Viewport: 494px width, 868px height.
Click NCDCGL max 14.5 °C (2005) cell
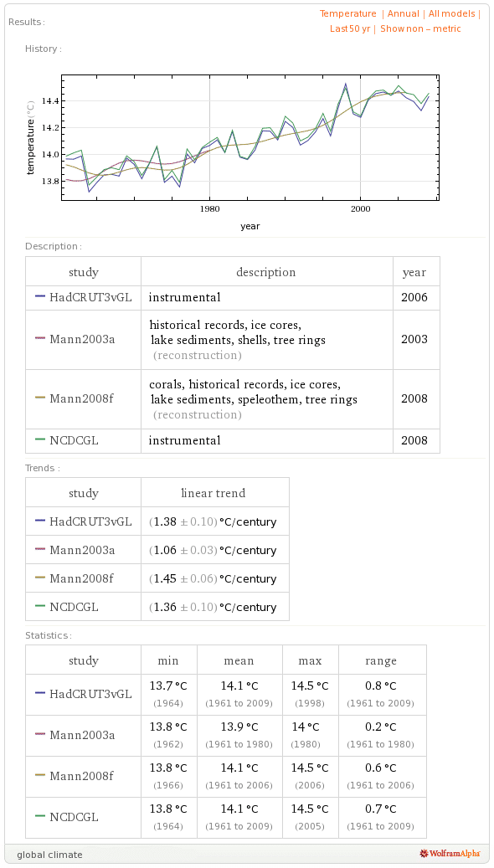[x=310, y=817]
